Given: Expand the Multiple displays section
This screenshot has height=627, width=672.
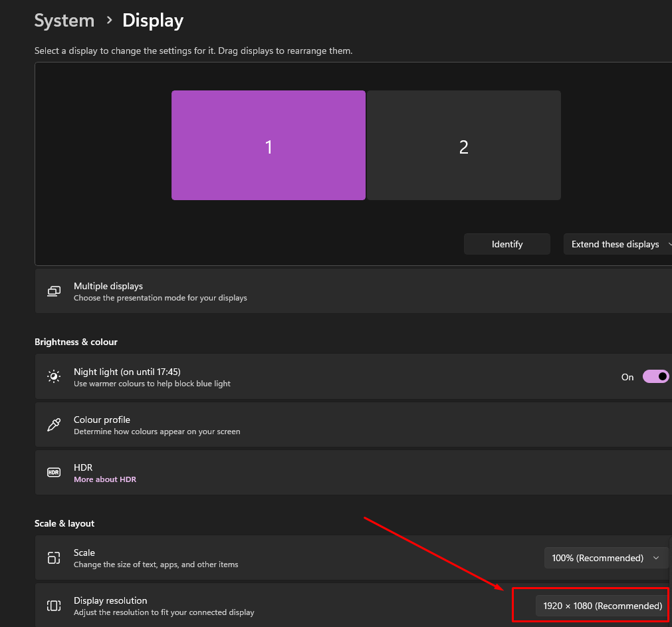Looking at the screenshot, I should (x=352, y=291).
